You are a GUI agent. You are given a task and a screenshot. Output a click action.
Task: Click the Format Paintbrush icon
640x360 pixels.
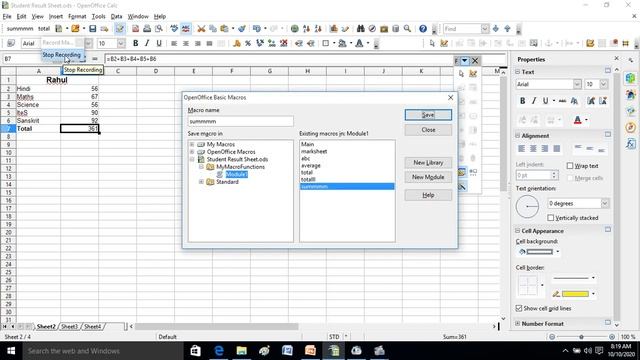pos(242,29)
